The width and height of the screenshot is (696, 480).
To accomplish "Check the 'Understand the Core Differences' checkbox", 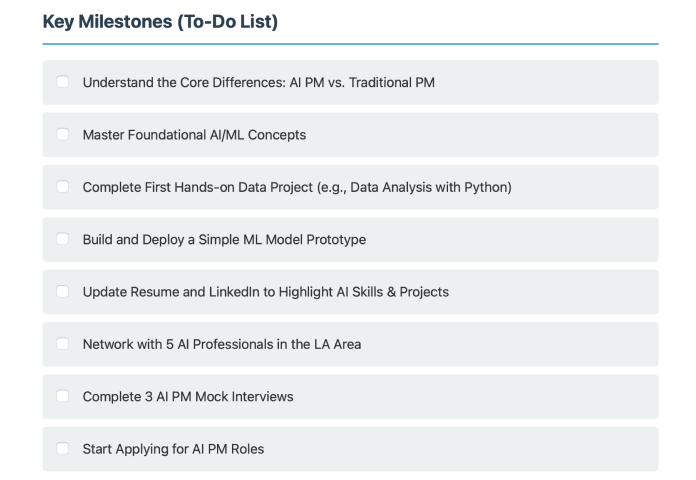I will [x=63, y=82].
